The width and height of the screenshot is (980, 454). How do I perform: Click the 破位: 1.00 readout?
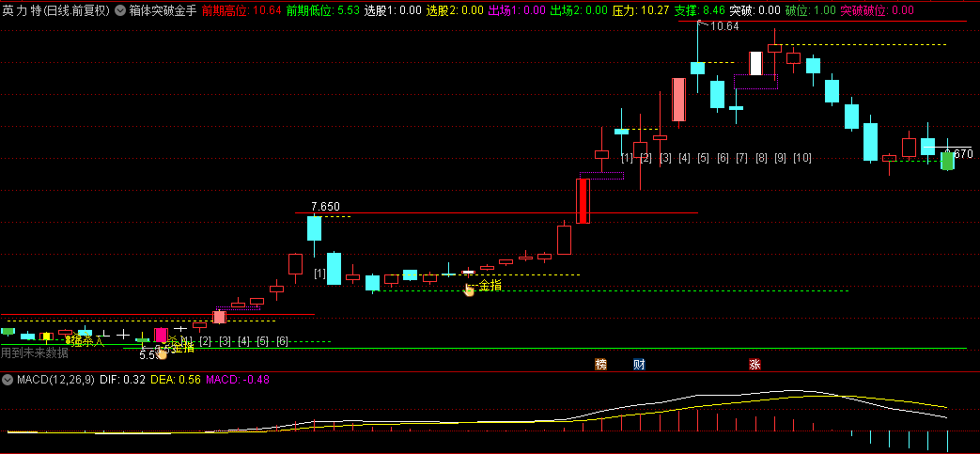tap(810, 10)
